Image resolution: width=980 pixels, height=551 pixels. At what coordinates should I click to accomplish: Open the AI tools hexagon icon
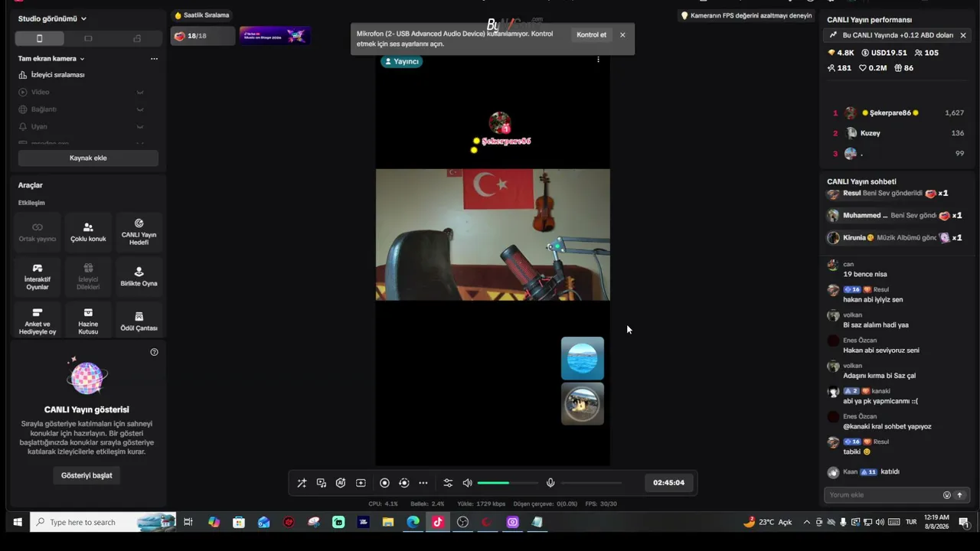coord(341,483)
